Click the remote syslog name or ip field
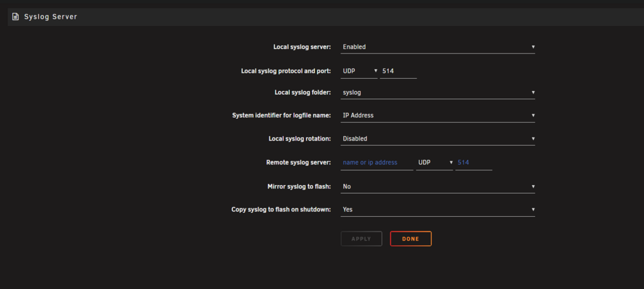The height and width of the screenshot is (289, 644). pyautogui.click(x=377, y=163)
